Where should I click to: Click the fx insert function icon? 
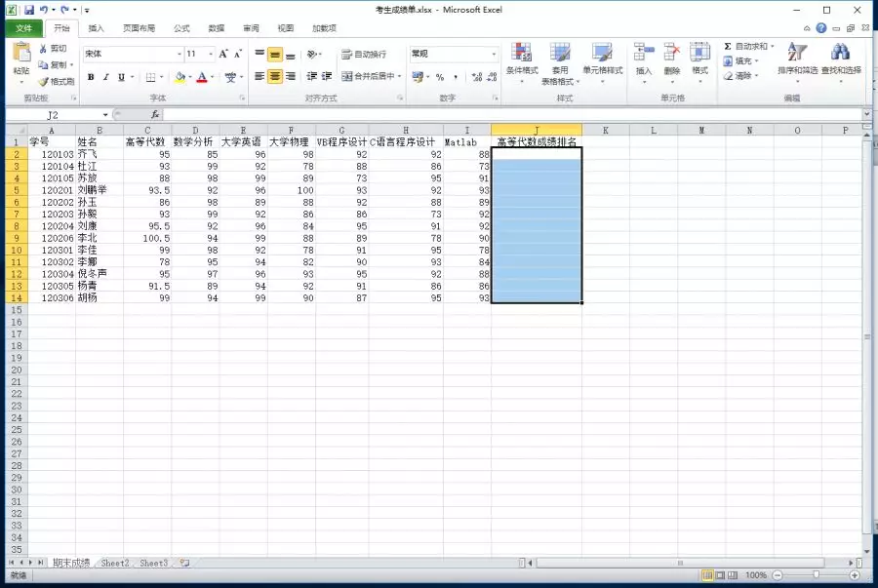pos(155,115)
